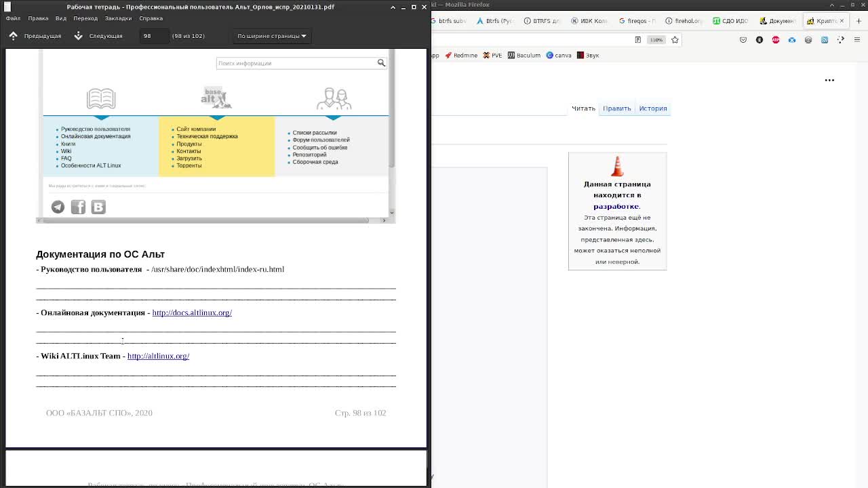Select the 'Читать' wiki tab

coord(583,108)
